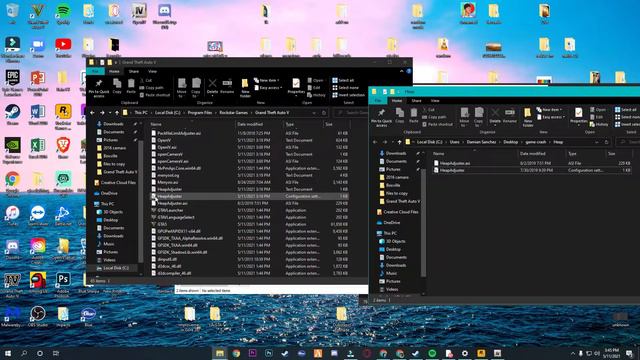Click the Up arrow in Grand Theft Auto V window

pos(117,113)
